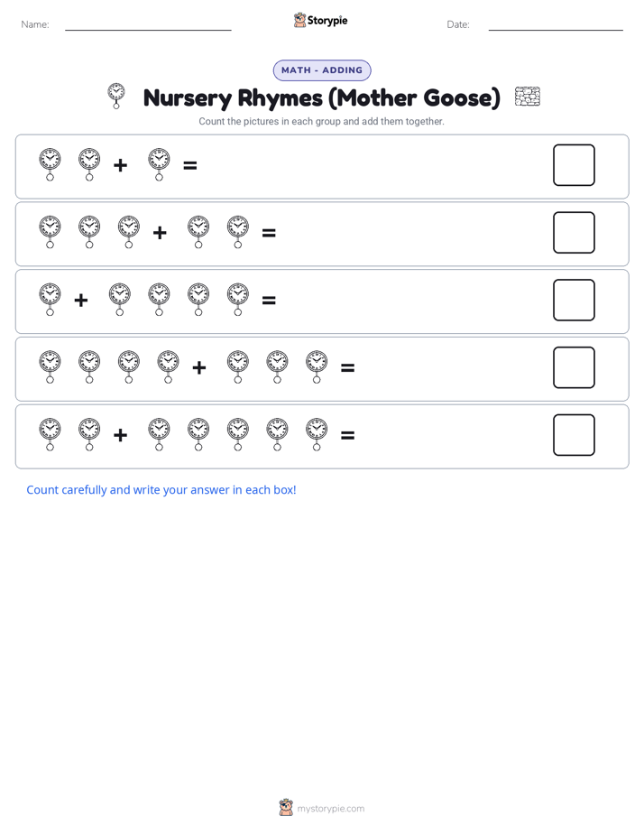Select the first row answer box
Viewport: 644px width, 834px height.
pyautogui.click(x=574, y=165)
